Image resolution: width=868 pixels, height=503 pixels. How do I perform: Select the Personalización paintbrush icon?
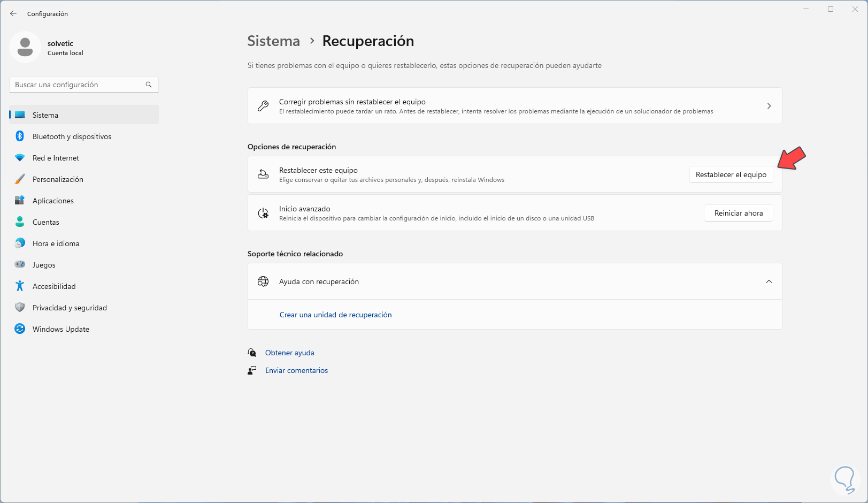[x=20, y=179]
